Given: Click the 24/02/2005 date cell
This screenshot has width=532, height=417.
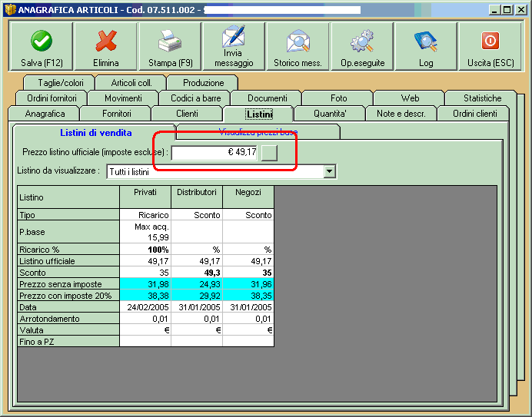Looking at the screenshot, I should click(x=145, y=307).
